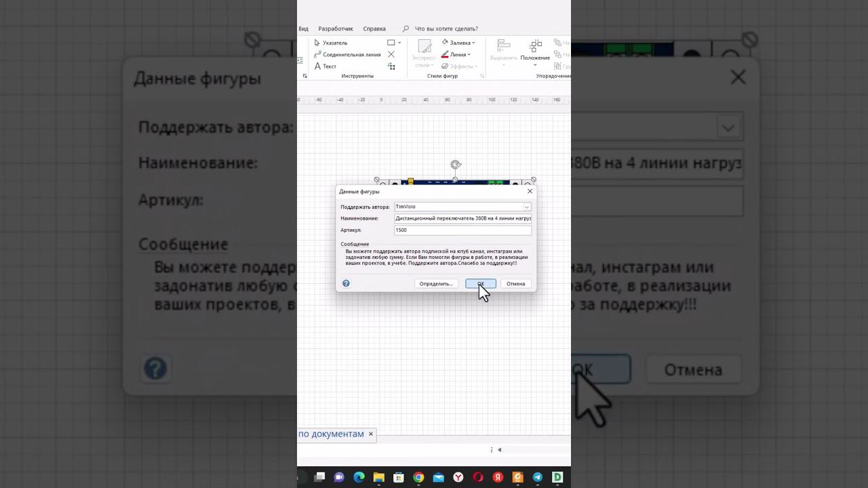Open the Положение position menu
Viewport: 868px width, 488px height.
[x=535, y=54]
